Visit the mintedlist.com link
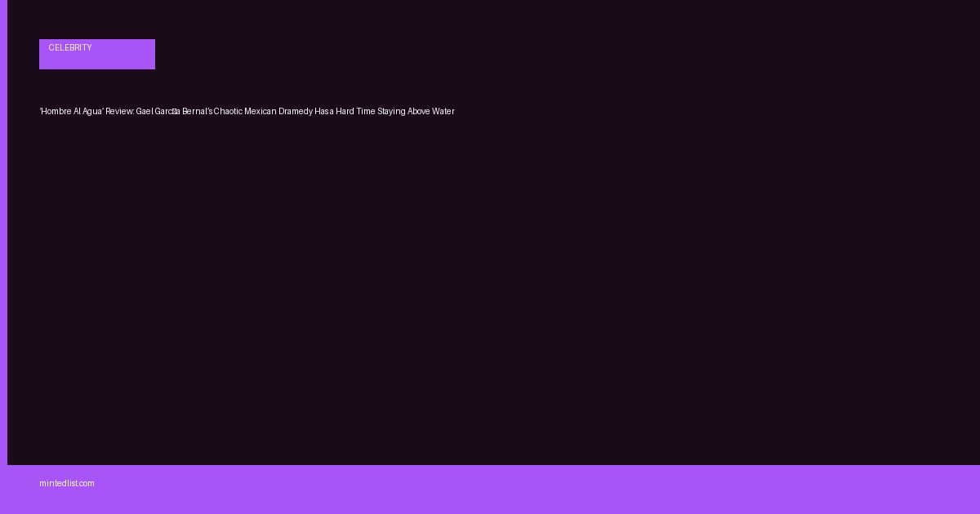 coord(67,484)
